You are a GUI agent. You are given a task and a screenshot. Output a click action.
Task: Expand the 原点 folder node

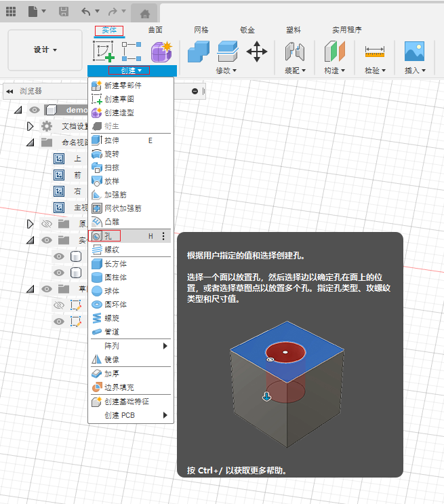click(x=31, y=224)
